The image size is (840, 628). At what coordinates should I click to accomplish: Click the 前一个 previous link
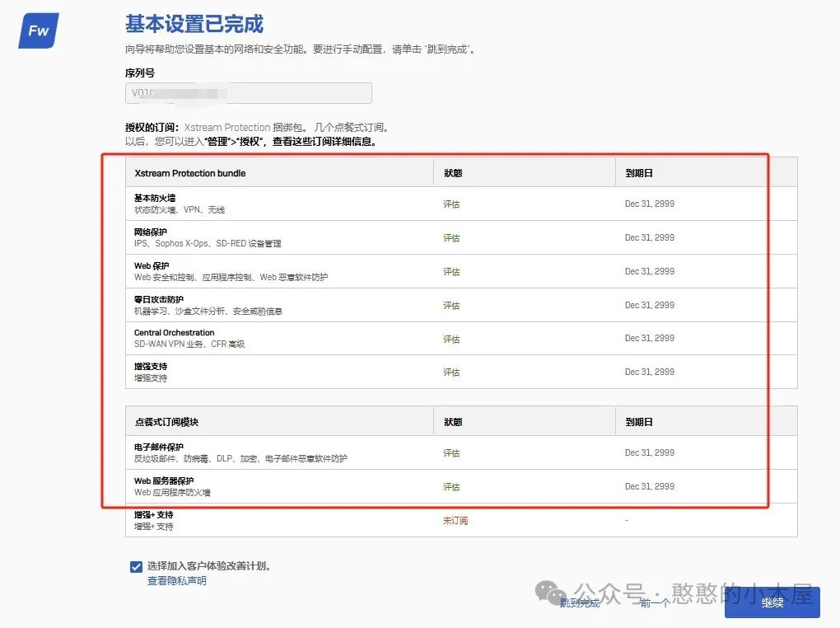click(656, 602)
